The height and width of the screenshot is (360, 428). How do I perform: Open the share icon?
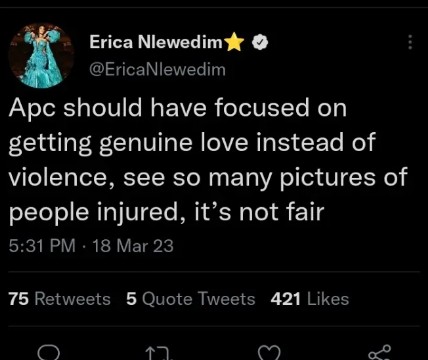tap(380, 353)
